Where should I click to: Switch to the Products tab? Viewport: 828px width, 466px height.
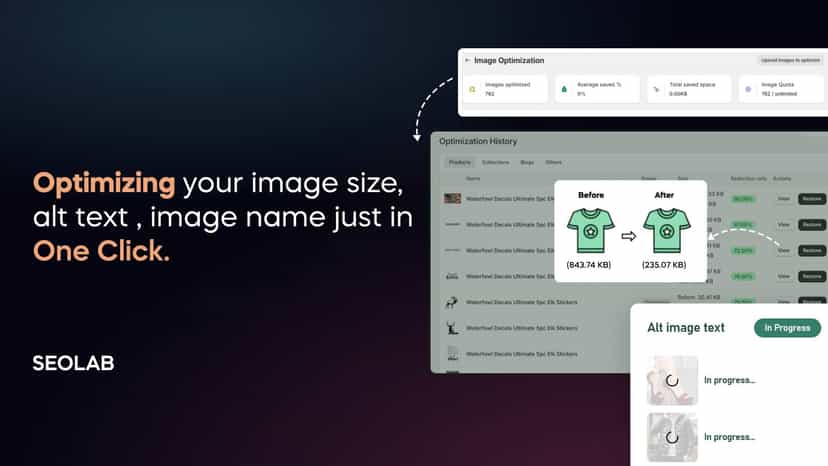tap(459, 162)
